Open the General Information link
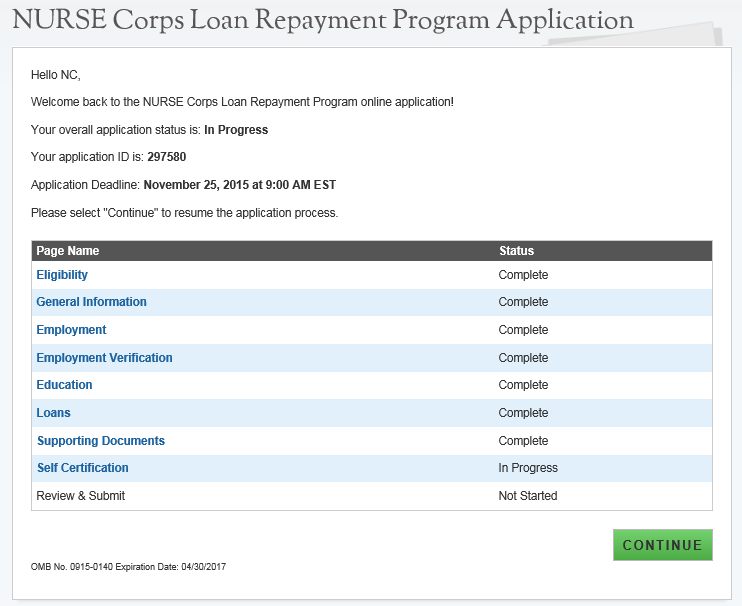This screenshot has height=606, width=742. (91, 302)
